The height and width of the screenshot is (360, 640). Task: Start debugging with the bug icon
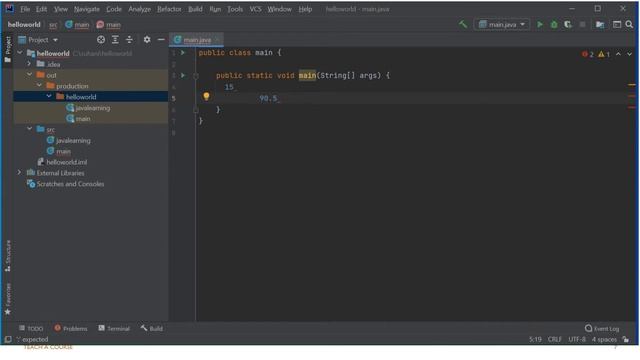[554, 24]
